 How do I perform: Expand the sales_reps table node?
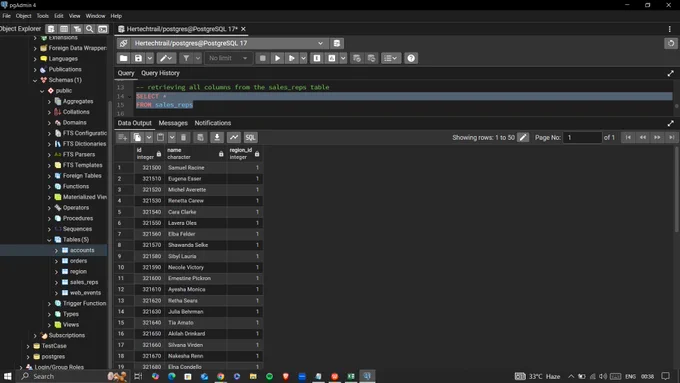(56, 282)
